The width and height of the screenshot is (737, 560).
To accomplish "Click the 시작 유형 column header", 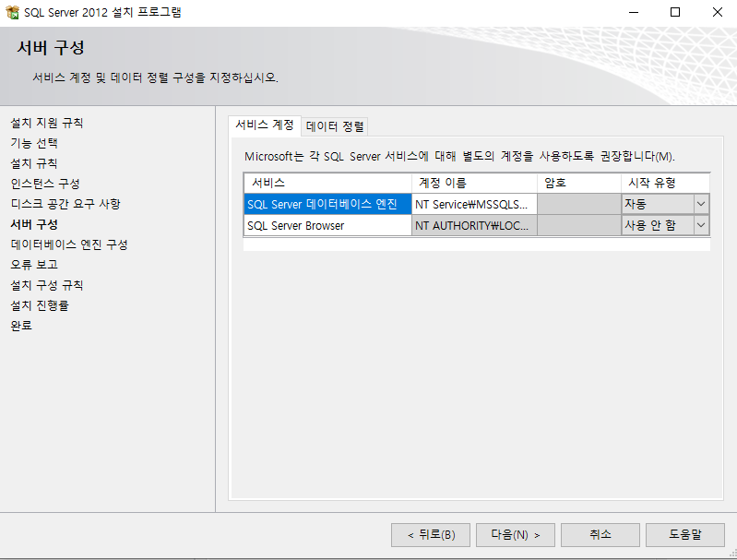I will tap(665, 183).
